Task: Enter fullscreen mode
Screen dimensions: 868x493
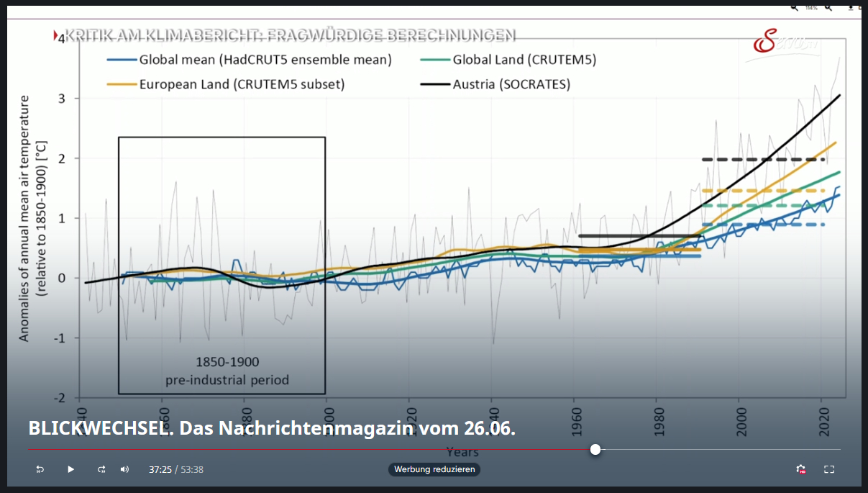Action: point(828,469)
